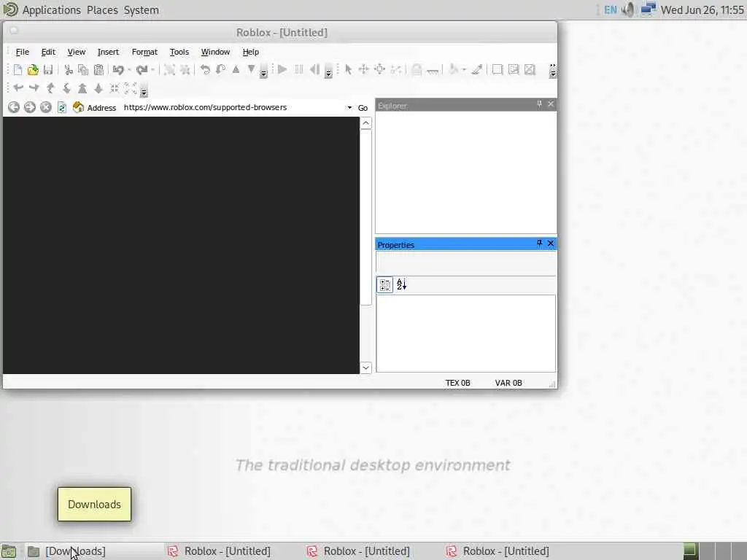Click the volume icon in system tray

tap(629, 9)
